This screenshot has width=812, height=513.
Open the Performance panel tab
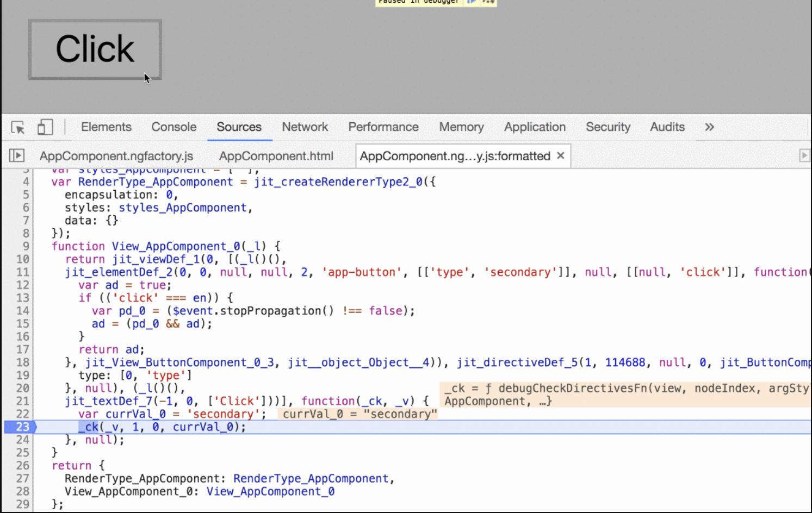coord(383,127)
